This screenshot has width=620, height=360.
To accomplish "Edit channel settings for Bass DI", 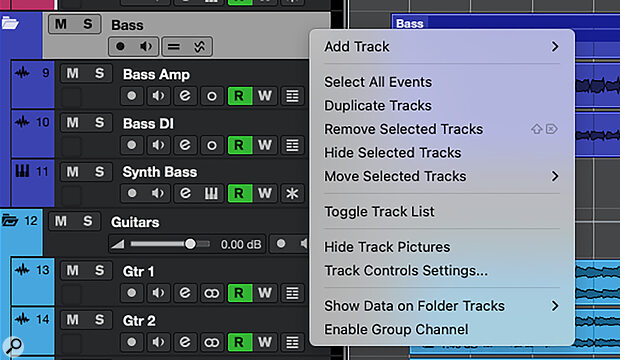I will [185, 145].
